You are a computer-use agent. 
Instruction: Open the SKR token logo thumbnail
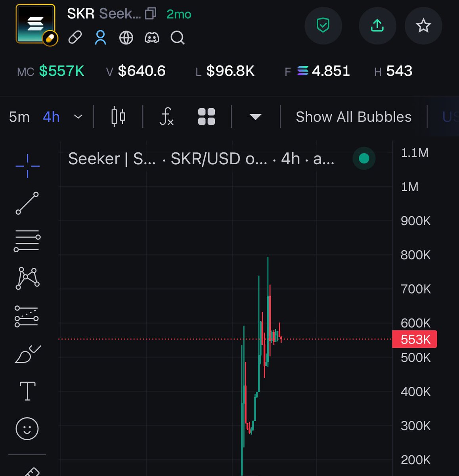36,24
